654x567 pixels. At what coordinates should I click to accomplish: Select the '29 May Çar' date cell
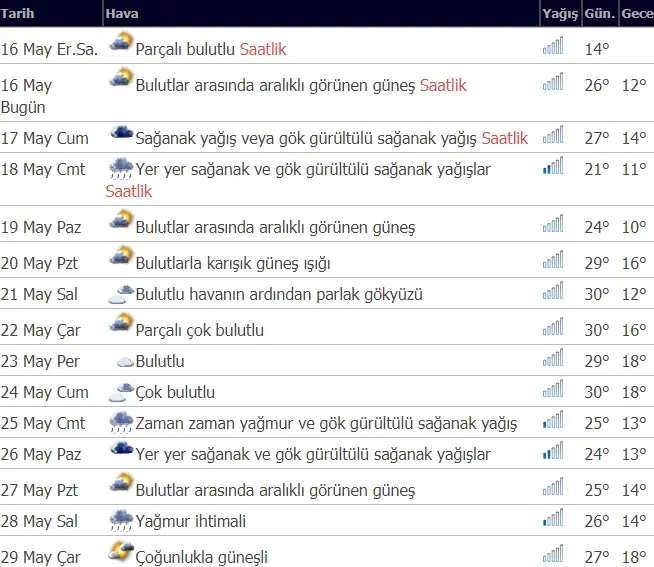[x=40, y=557]
